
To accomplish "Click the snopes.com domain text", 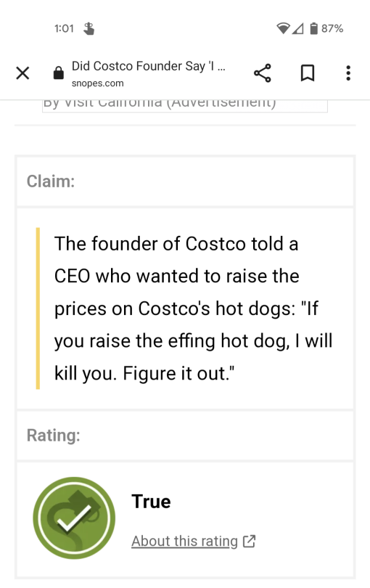I will [97, 83].
